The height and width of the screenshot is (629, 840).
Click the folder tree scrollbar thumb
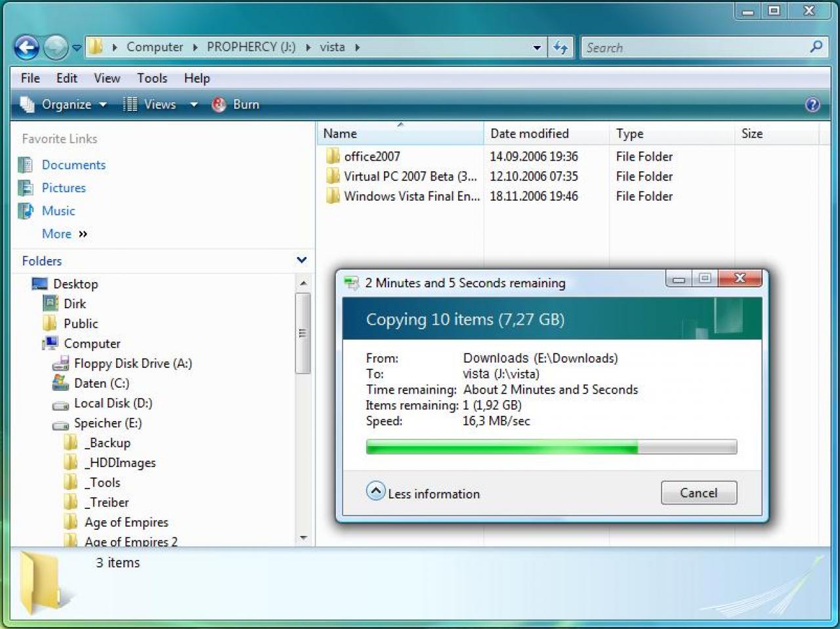pos(303,333)
